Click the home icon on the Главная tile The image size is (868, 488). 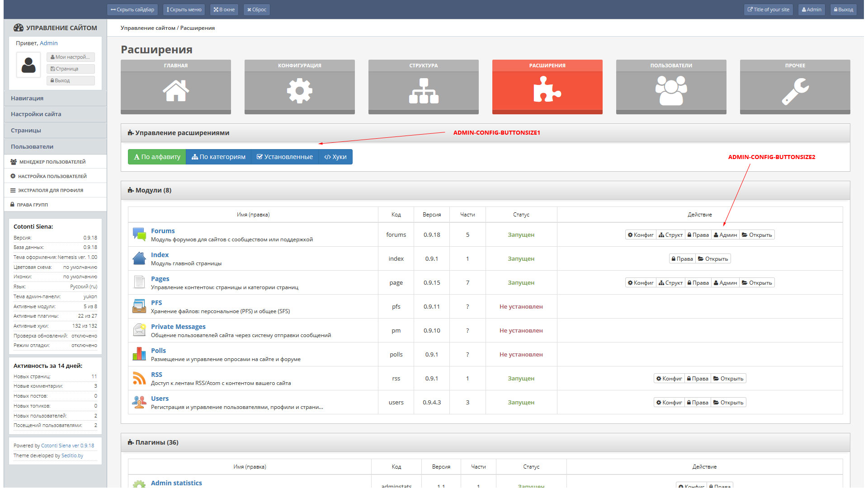tap(175, 90)
